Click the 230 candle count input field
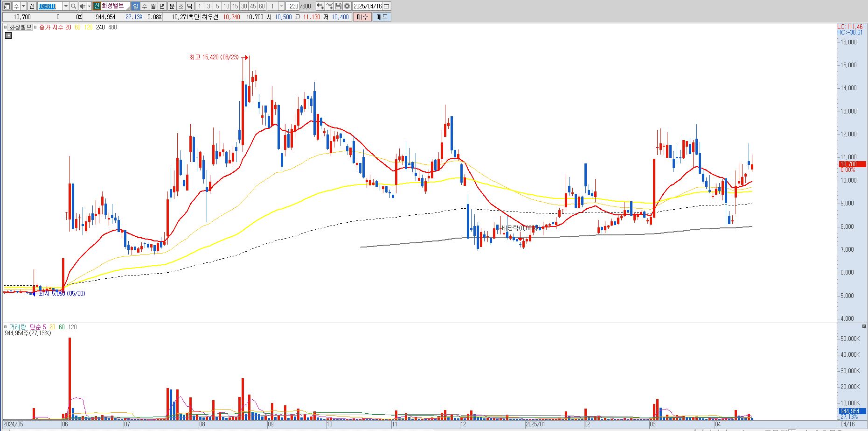The width and height of the screenshot is (868, 431). tap(292, 6)
